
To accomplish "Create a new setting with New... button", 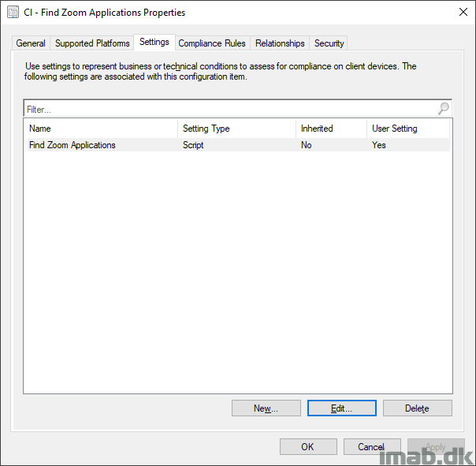I will pos(266,408).
